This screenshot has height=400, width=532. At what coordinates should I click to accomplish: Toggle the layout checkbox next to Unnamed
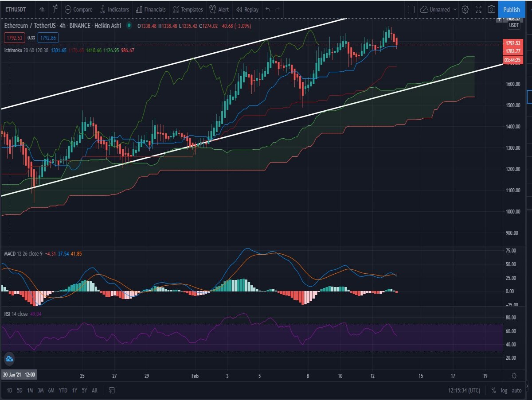[x=411, y=9]
